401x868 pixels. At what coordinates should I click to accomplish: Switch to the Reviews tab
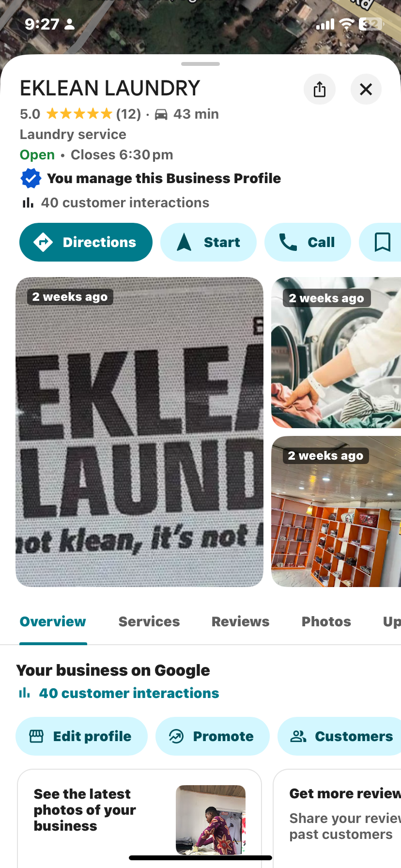(240, 621)
